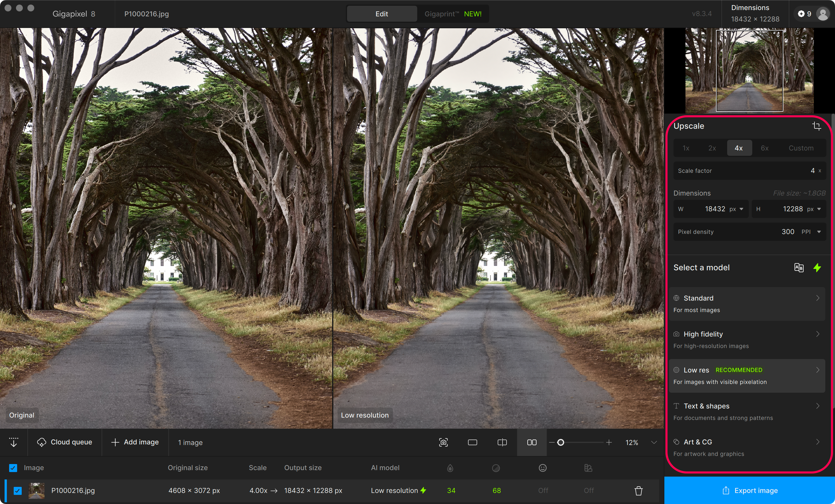
Task: Expand the zoom percentage dropdown
Action: (654, 442)
